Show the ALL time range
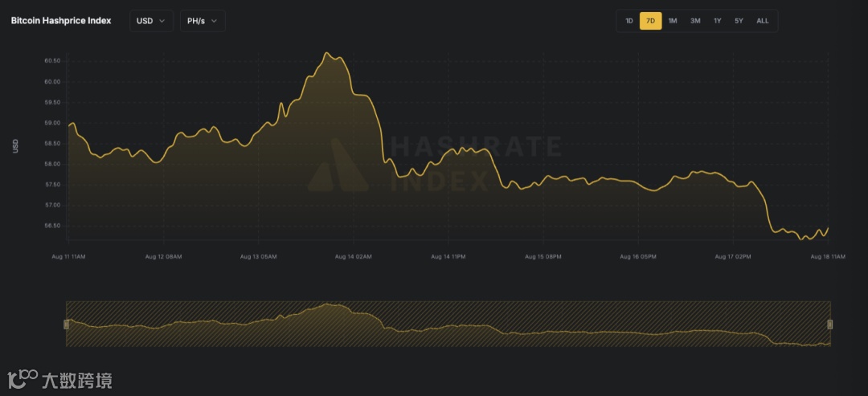The width and height of the screenshot is (868, 396). (x=763, y=21)
